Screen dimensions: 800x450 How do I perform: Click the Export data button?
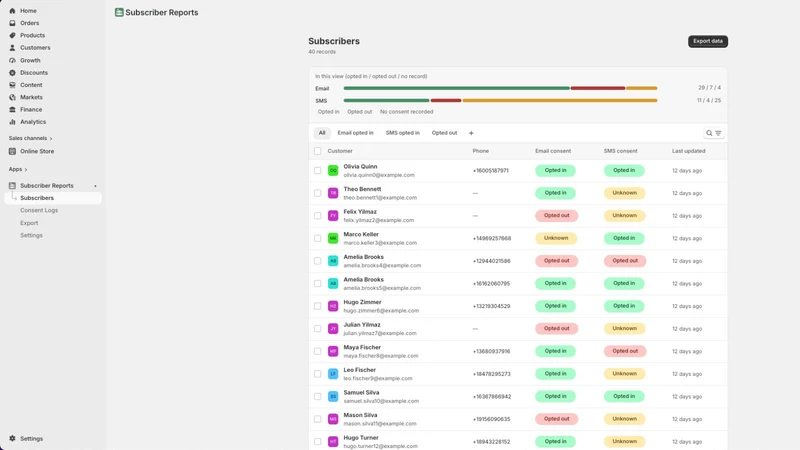708,41
